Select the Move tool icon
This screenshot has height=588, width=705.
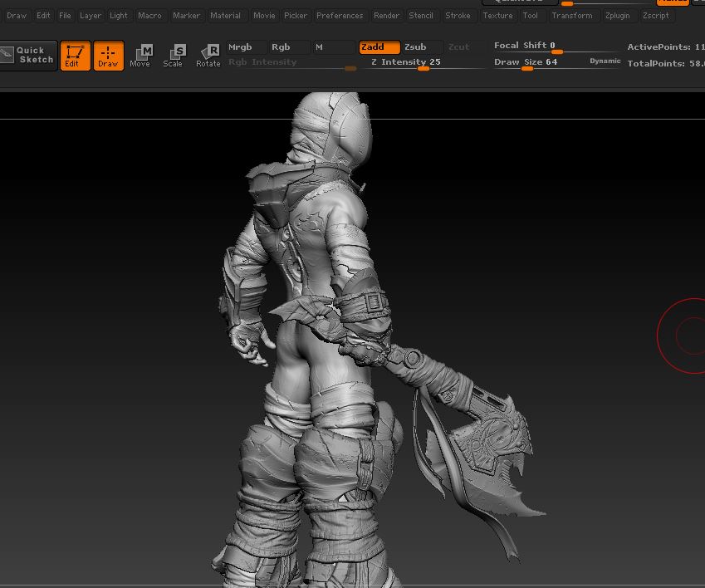[x=140, y=56]
